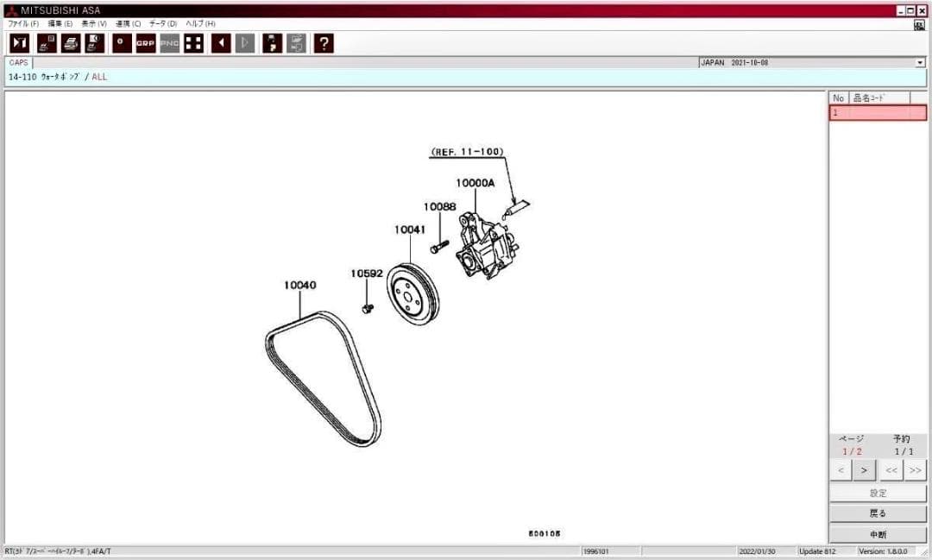
Task: Click the printer icon in the toolbar
Action: click(71, 43)
